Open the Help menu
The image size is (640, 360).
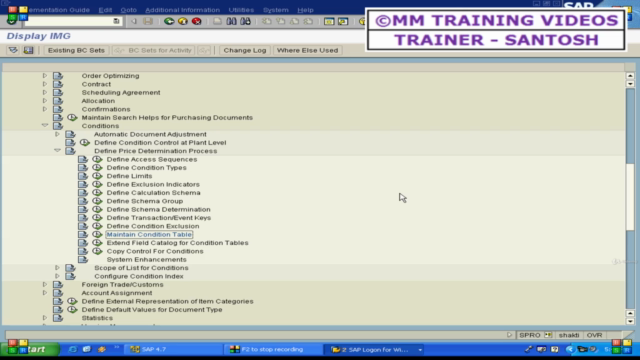pyautogui.click(x=305, y=10)
